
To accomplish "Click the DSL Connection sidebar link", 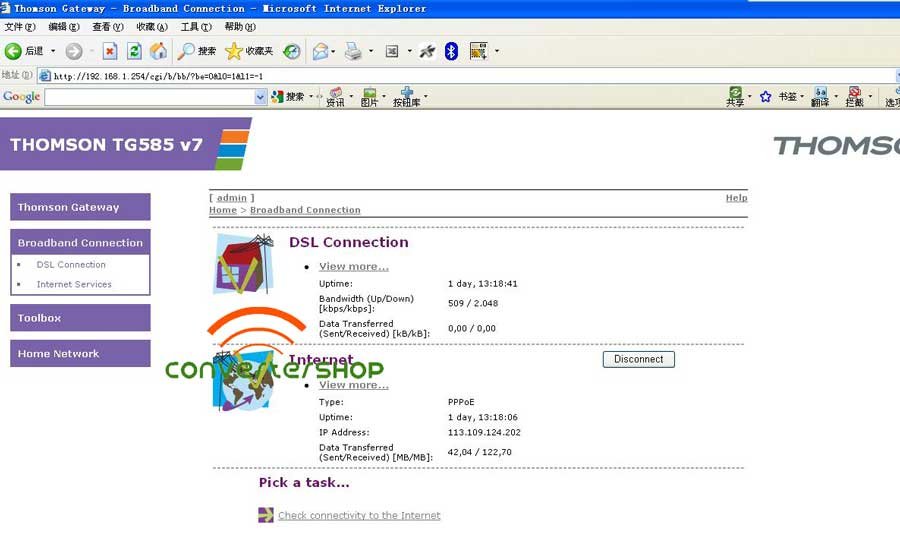I will pyautogui.click(x=71, y=265).
